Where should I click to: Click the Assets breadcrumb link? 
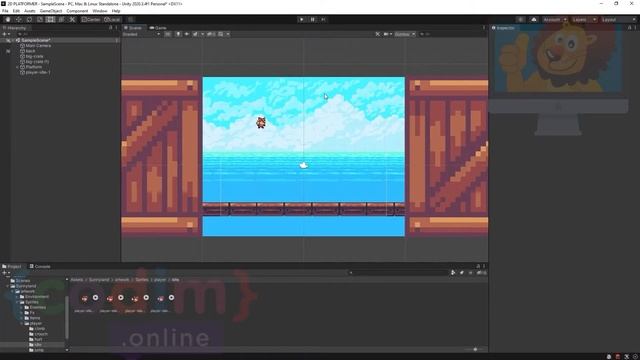pos(76,280)
